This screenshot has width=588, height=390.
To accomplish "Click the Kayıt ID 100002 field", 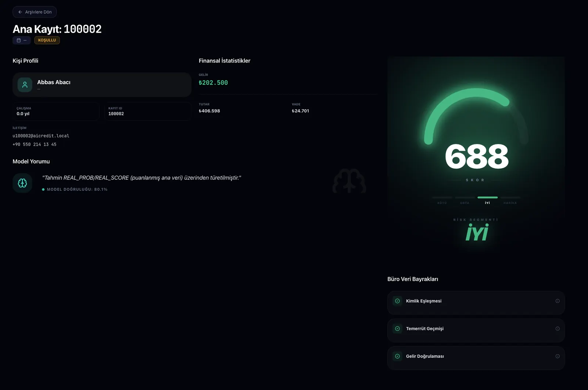I will [x=147, y=111].
